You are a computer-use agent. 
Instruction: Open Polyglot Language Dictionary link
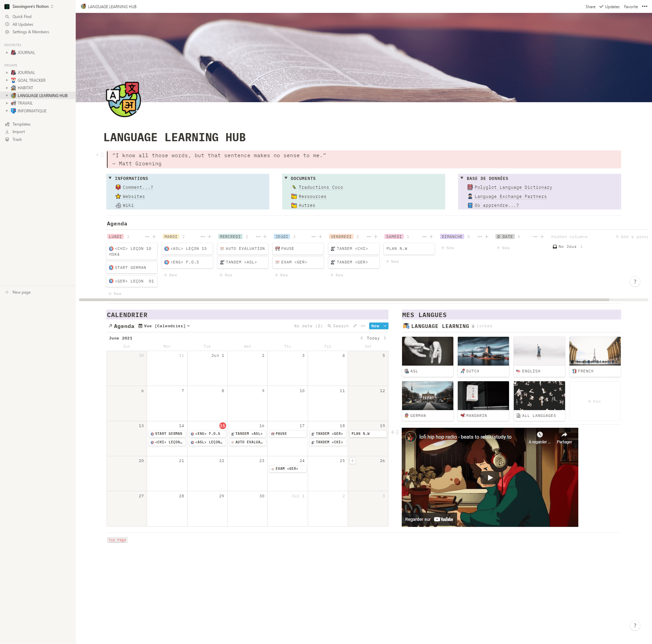coord(513,187)
